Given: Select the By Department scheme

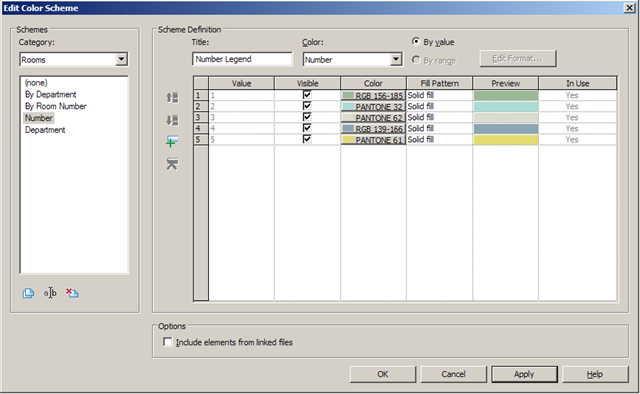Looking at the screenshot, I should [x=51, y=94].
